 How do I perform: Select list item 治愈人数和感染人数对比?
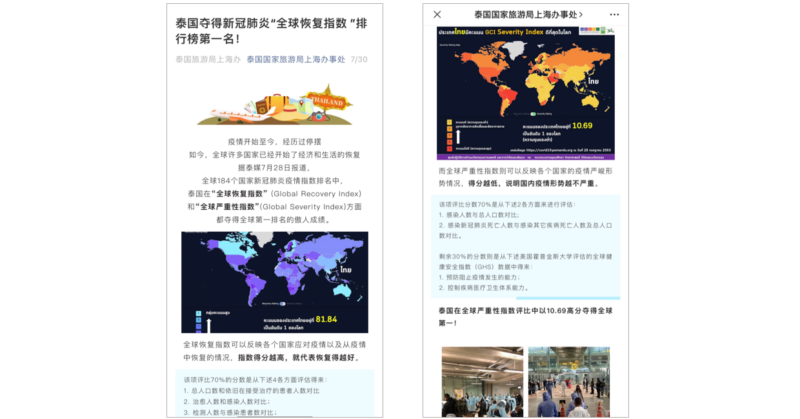pyautogui.click(x=227, y=402)
